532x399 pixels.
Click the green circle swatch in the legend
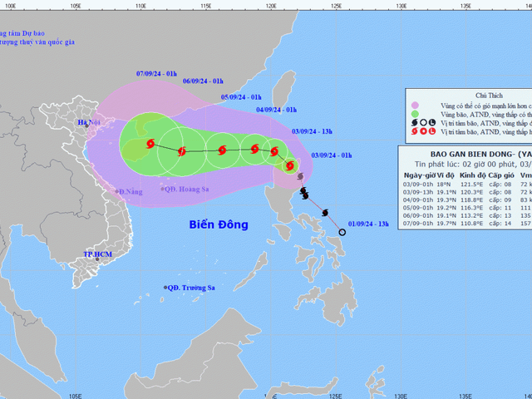tap(414, 112)
